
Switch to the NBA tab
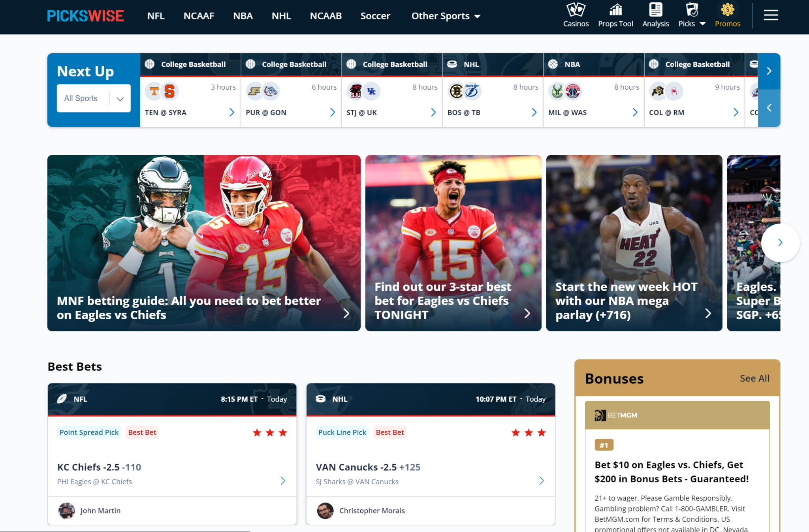pyautogui.click(x=243, y=16)
